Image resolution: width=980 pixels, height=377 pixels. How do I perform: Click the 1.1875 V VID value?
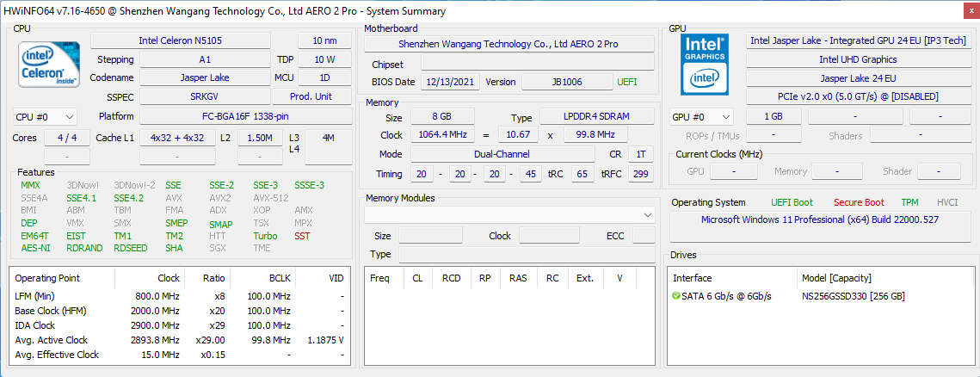[325, 340]
